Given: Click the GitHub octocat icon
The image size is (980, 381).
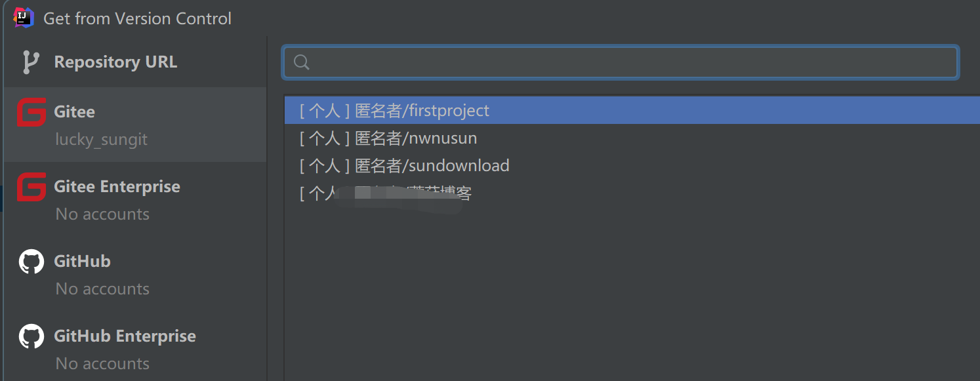Looking at the screenshot, I should [31, 262].
